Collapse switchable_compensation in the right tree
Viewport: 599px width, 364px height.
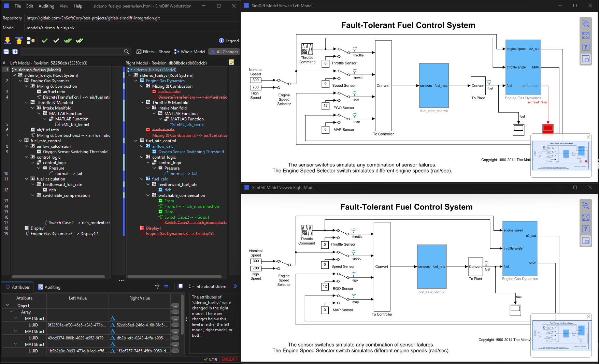pyautogui.click(x=148, y=195)
